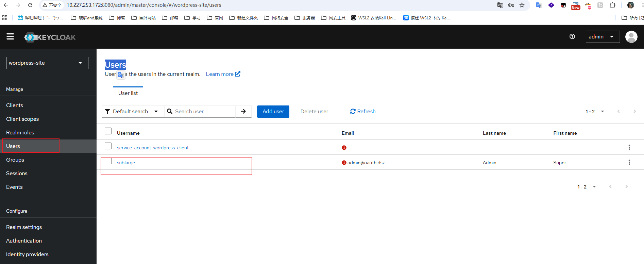The height and width of the screenshot is (264, 644).
Task: Click the translate page icon in address bar
Action: (500, 5)
